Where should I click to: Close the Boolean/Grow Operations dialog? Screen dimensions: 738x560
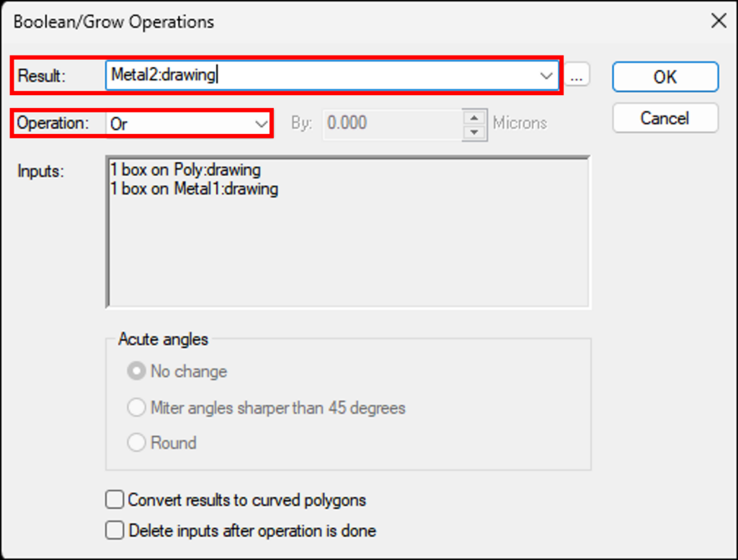pyautogui.click(x=719, y=21)
